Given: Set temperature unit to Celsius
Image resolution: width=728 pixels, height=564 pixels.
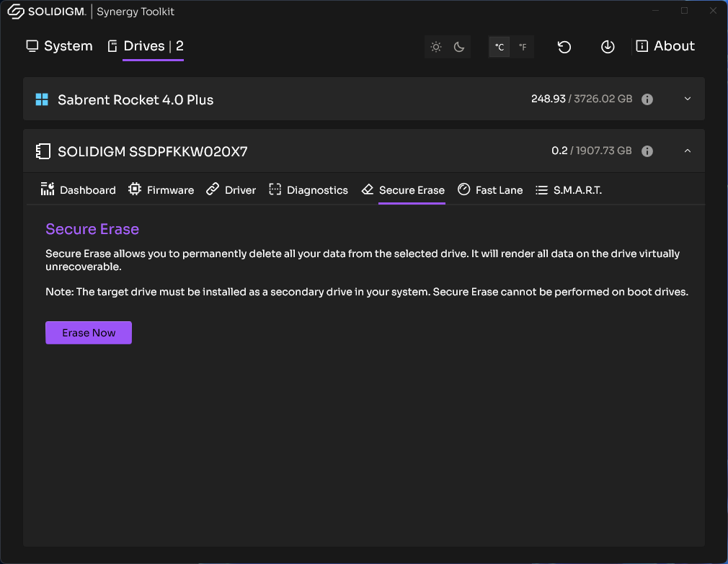Looking at the screenshot, I should (x=500, y=47).
